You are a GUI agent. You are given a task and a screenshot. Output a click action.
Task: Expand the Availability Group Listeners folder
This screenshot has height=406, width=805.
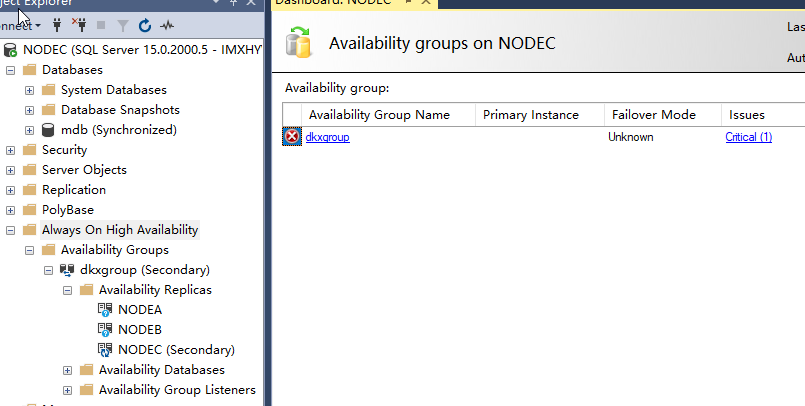(x=67, y=390)
